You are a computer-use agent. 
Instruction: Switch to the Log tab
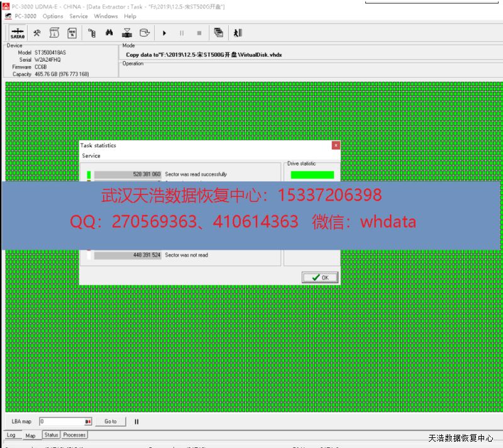click(x=11, y=435)
